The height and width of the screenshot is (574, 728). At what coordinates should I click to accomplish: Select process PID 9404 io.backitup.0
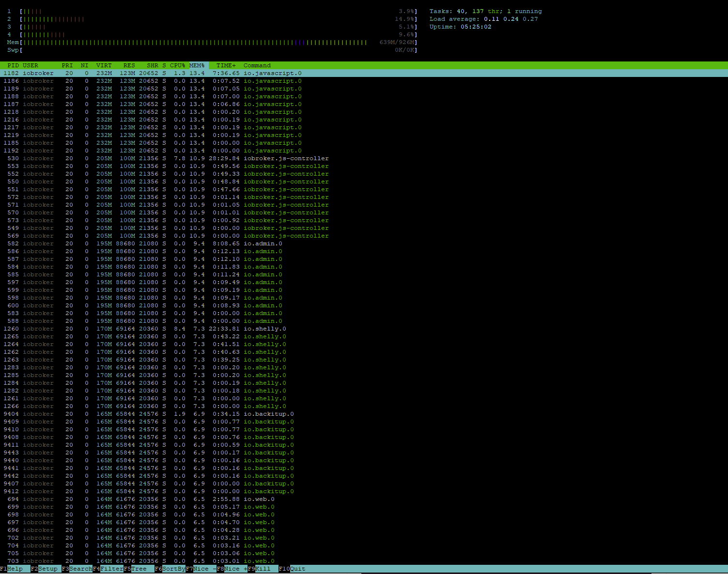pos(364,414)
